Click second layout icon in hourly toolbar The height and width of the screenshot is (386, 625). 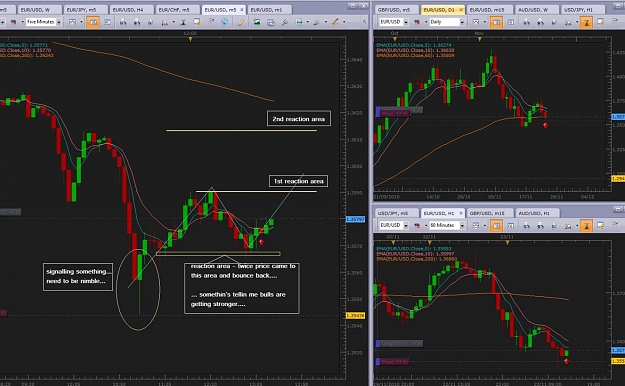coord(511,225)
